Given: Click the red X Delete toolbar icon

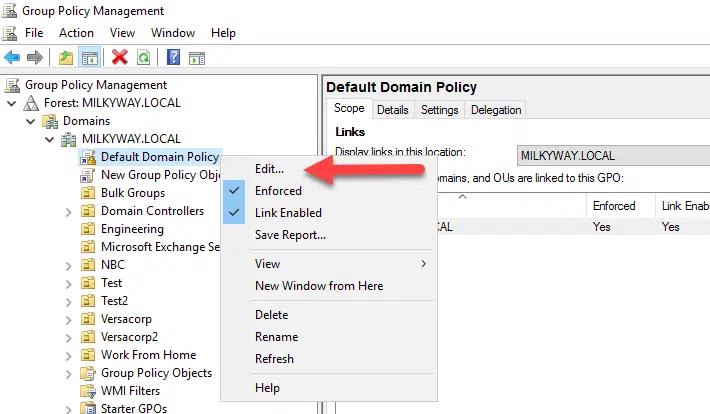Looking at the screenshot, I should point(120,58).
